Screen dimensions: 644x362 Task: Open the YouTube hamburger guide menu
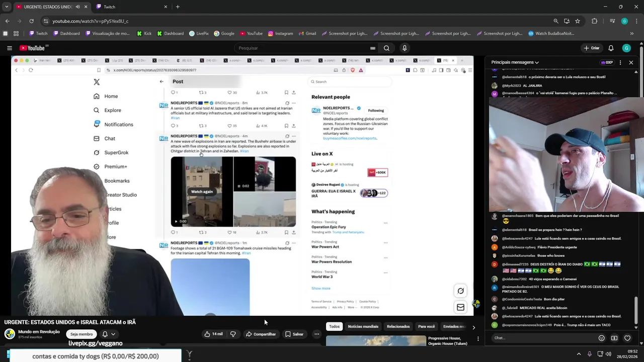pyautogui.click(x=9, y=48)
